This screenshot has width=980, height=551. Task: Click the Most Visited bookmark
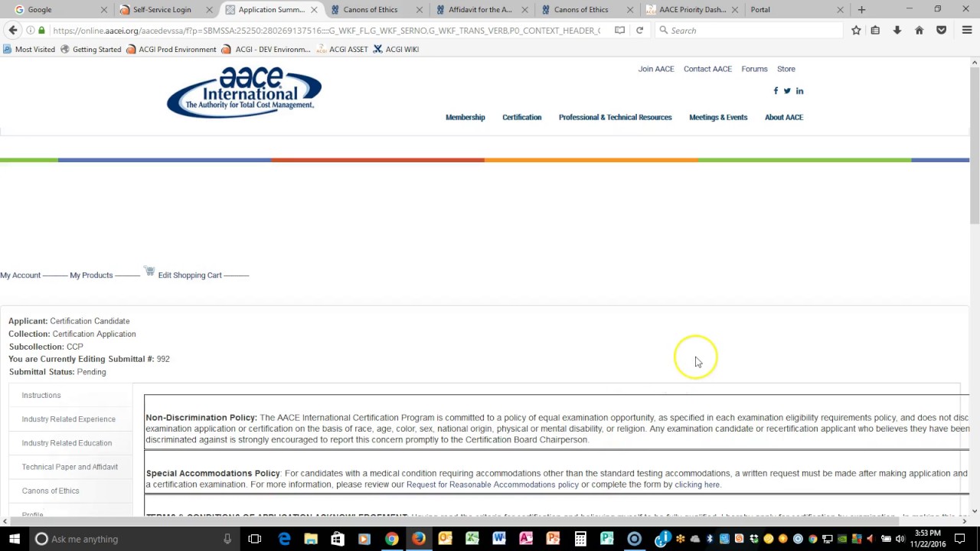[29, 49]
